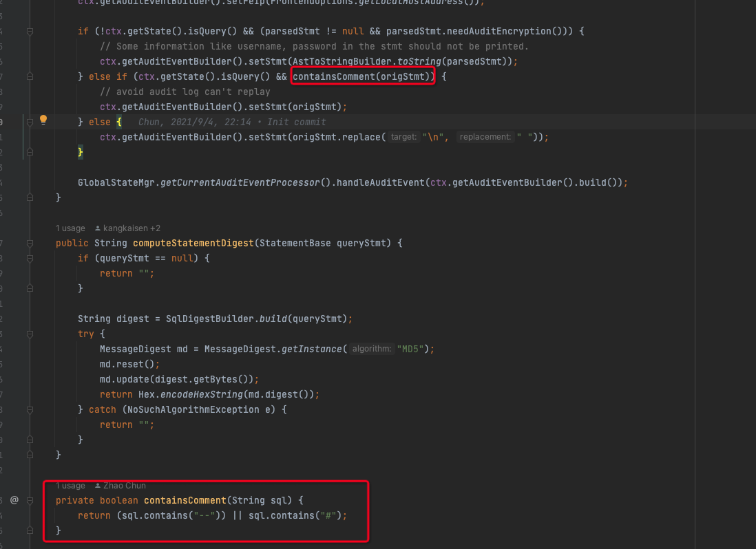
Task: Click 'MessageDigest md' variable declaration
Action: point(144,349)
